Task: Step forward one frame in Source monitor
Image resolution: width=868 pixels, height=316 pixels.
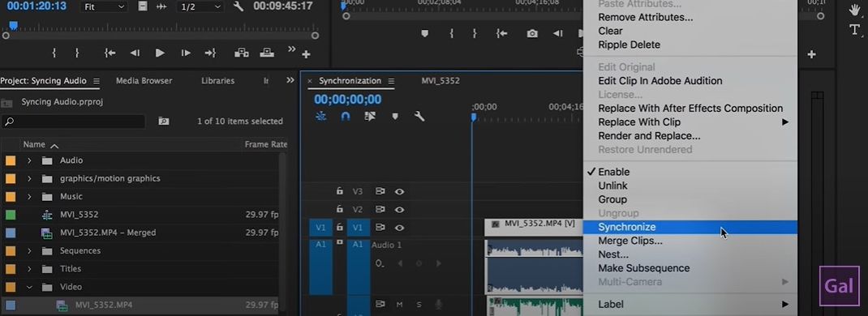Action: tap(186, 53)
